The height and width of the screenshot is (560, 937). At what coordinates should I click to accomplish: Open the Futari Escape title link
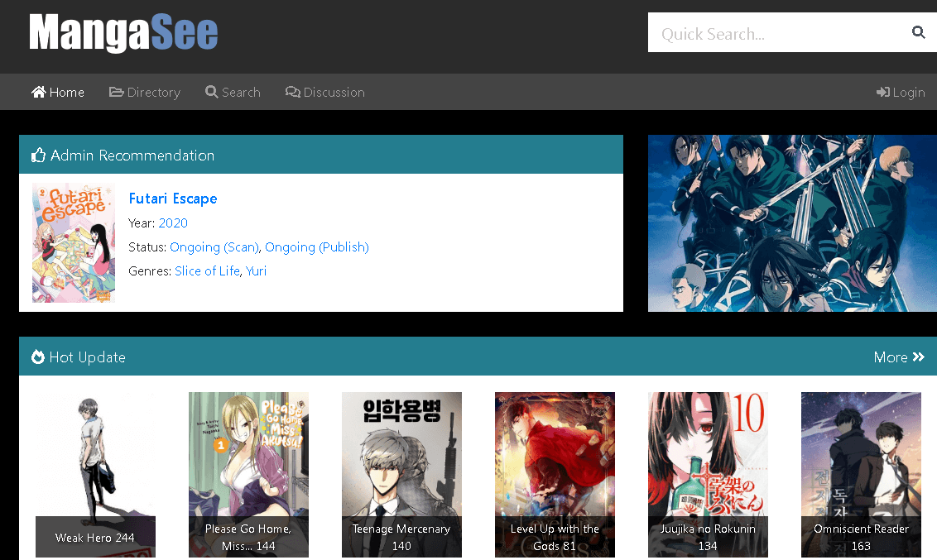tap(173, 199)
